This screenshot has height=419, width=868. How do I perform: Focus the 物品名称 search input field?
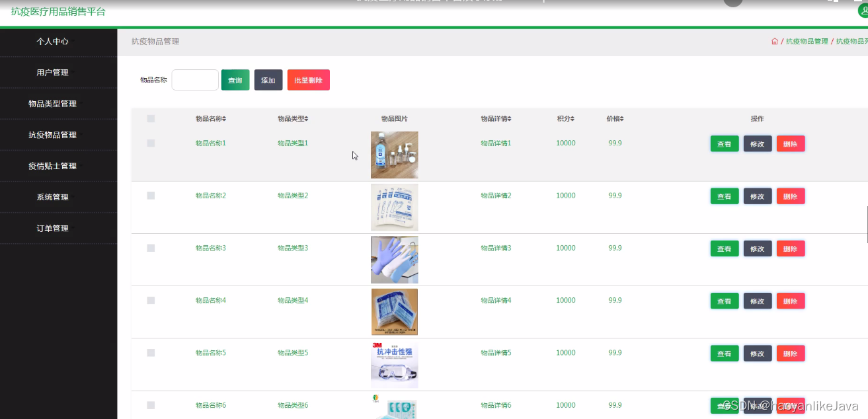pos(195,80)
